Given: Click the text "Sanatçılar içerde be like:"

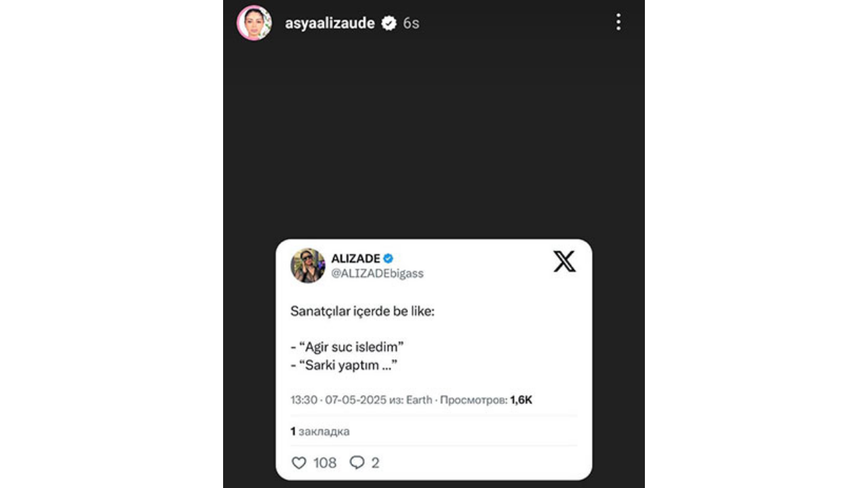Looking at the screenshot, I should point(361,312).
